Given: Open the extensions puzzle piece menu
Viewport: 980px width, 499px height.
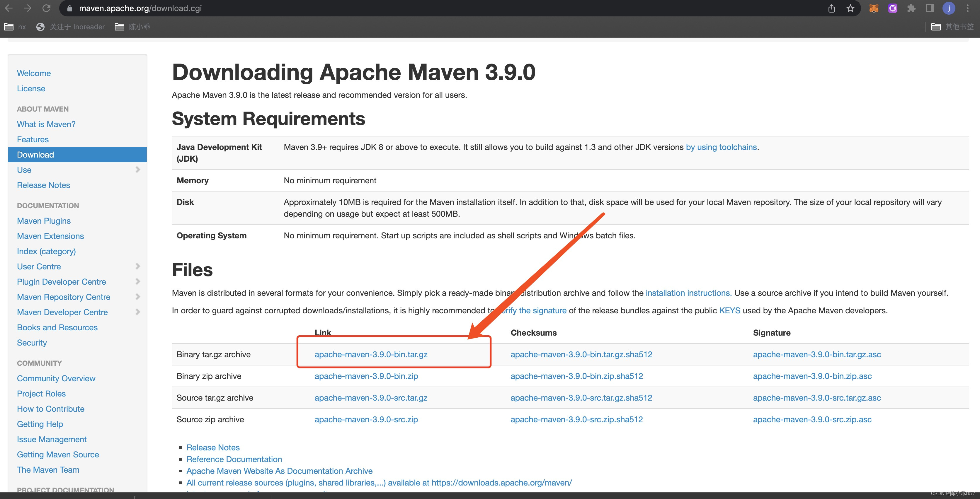Looking at the screenshot, I should (x=911, y=8).
